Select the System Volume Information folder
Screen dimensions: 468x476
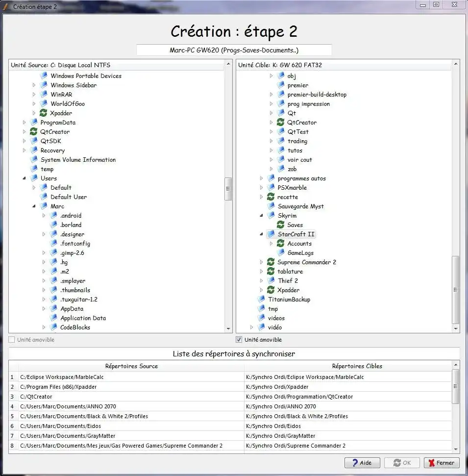[x=78, y=160]
